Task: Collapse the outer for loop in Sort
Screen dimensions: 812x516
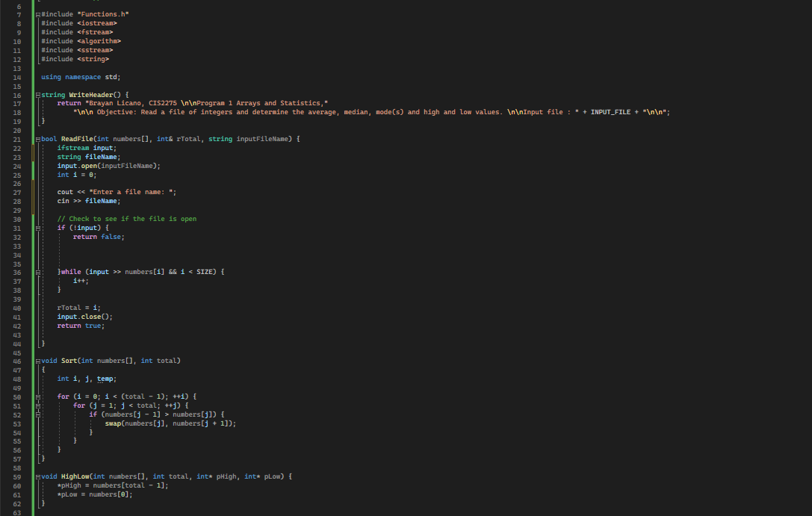Action: 37,395
